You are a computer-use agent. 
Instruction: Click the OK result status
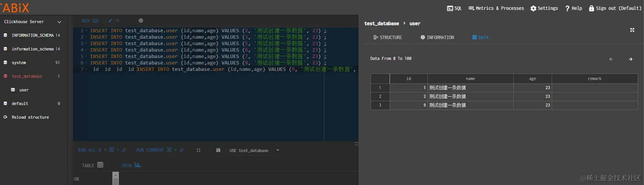click(x=77, y=179)
